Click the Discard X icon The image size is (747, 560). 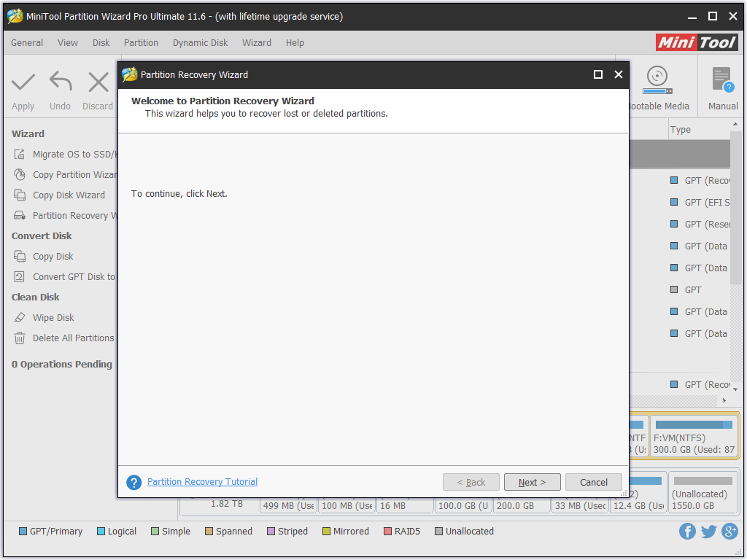[98, 82]
